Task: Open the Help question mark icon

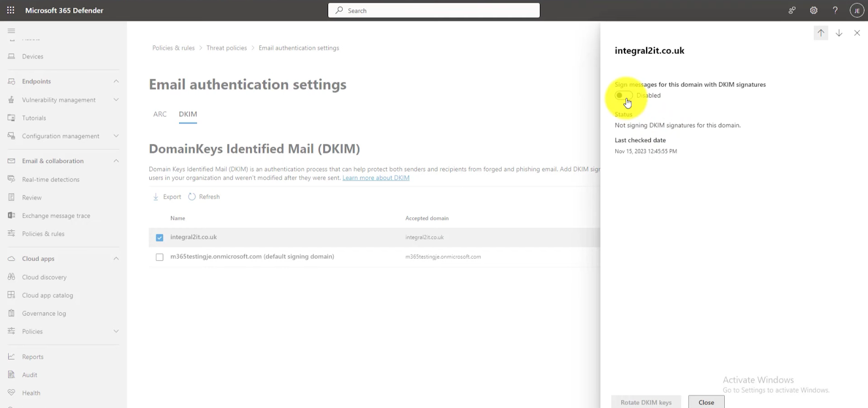Action: click(835, 10)
